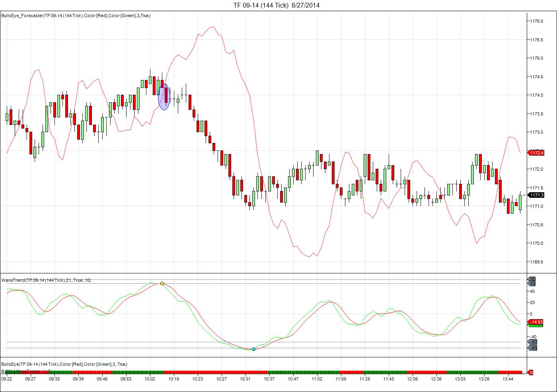This screenshot has width=557, height=392.
Task: Select the red 1172.4 price marker
Action: click(x=536, y=153)
